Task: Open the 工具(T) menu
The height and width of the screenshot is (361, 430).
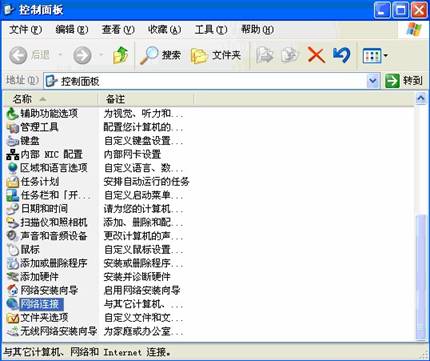Action: point(211,30)
